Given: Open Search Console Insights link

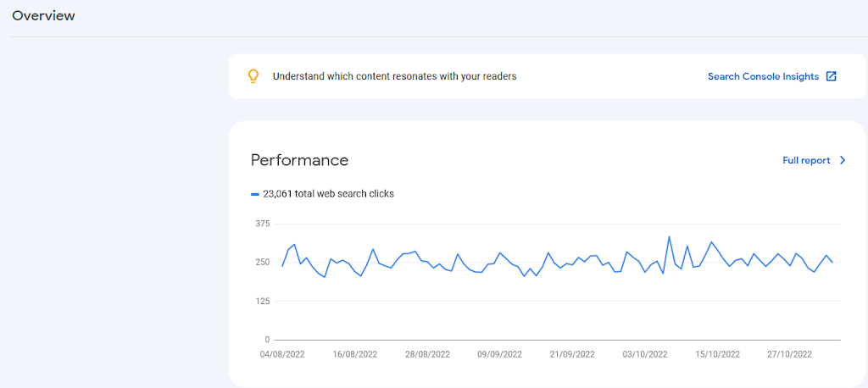Looking at the screenshot, I should (763, 76).
